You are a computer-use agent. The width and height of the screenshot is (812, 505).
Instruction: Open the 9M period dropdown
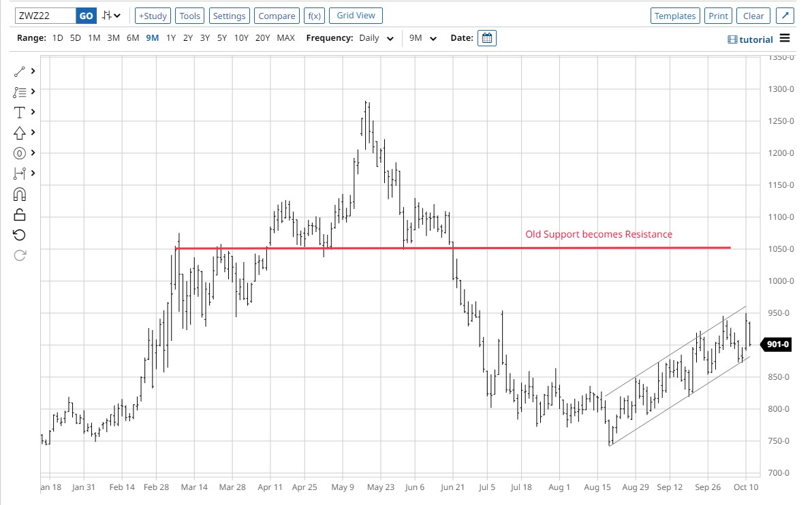(x=423, y=37)
